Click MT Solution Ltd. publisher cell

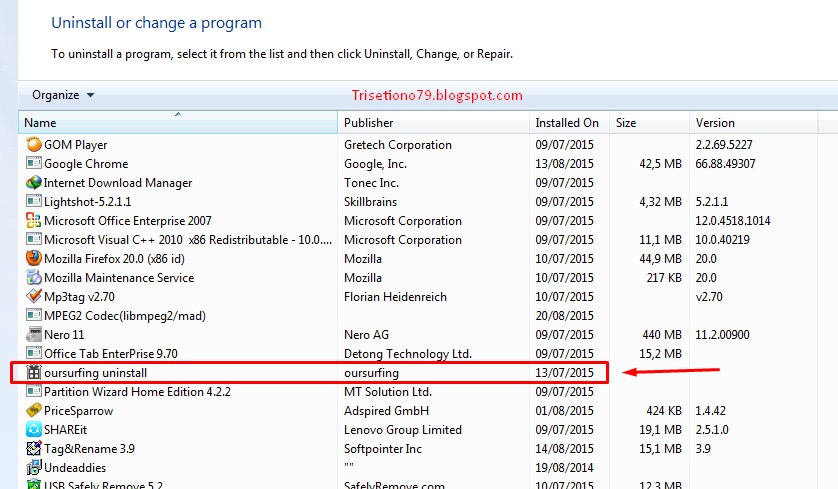click(387, 392)
